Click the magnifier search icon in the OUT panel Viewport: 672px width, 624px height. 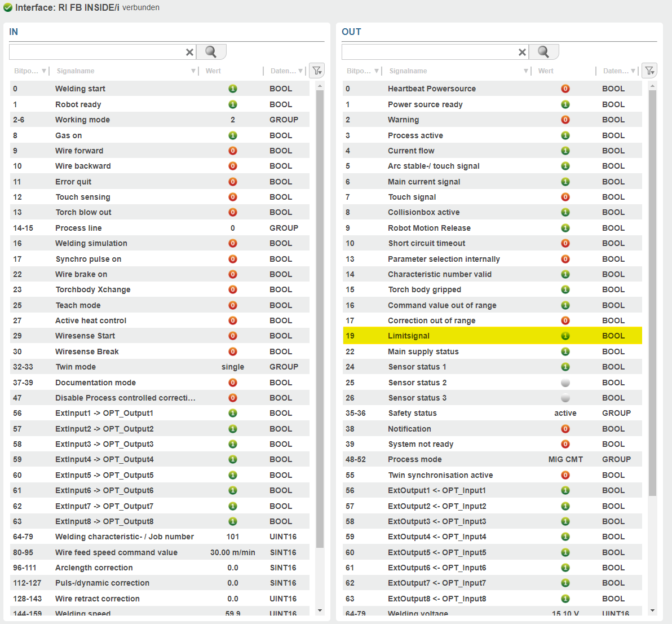pyautogui.click(x=543, y=51)
